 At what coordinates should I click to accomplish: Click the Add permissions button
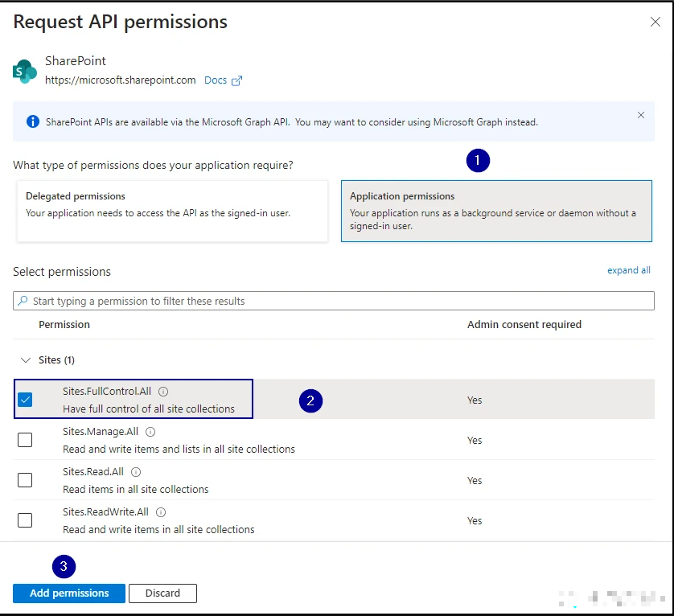[x=69, y=593]
